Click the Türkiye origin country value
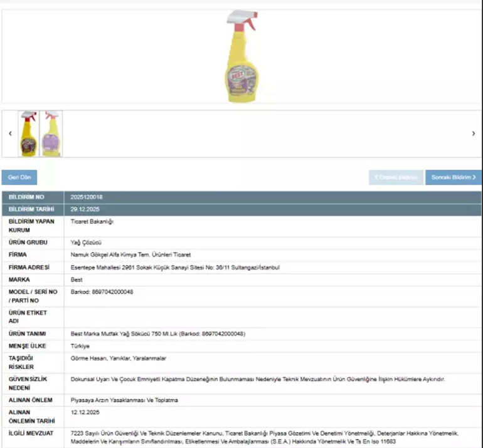The image size is (483, 448). [80, 346]
